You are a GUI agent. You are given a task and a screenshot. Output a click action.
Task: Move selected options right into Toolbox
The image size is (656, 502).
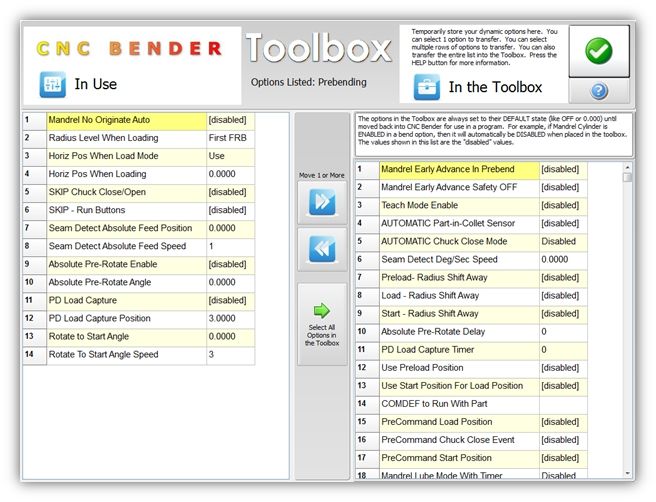pos(322,202)
